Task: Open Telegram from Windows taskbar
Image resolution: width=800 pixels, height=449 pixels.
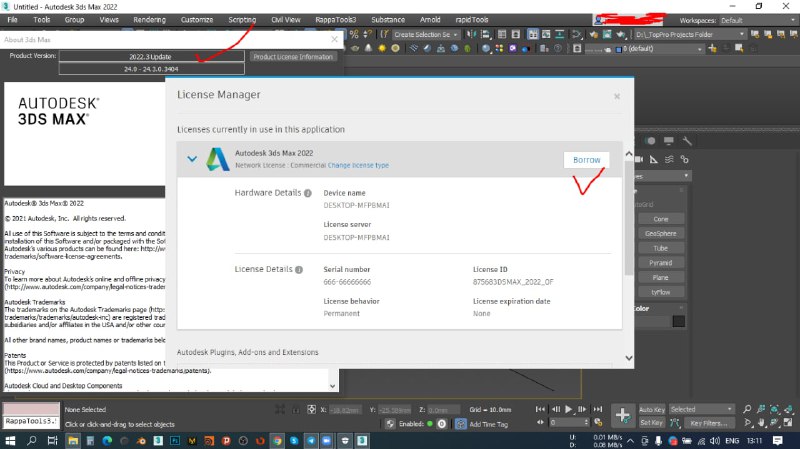Action: coord(311,440)
